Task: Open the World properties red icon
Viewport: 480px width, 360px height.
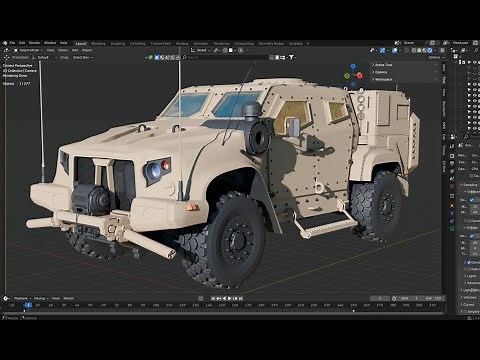Action: point(452,187)
